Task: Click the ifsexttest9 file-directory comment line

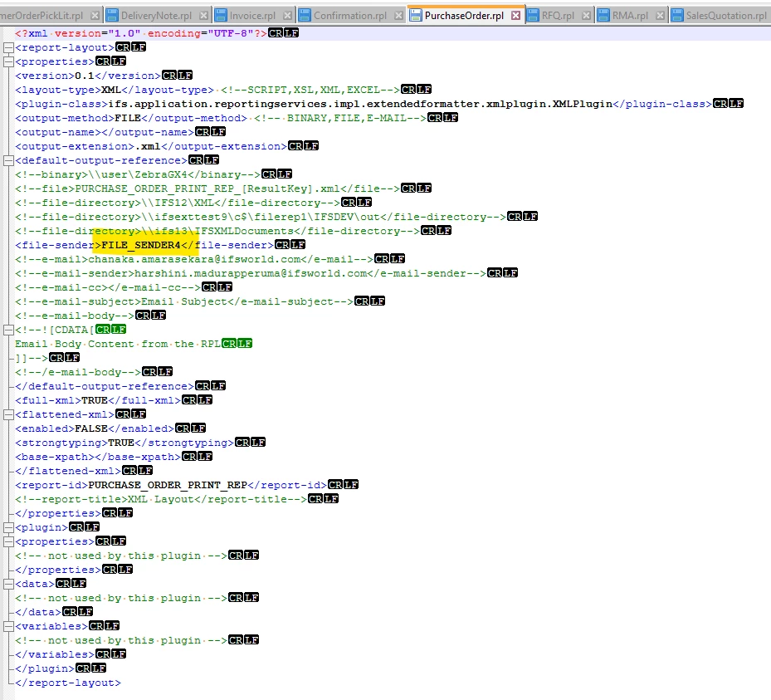Action: [x=261, y=217]
